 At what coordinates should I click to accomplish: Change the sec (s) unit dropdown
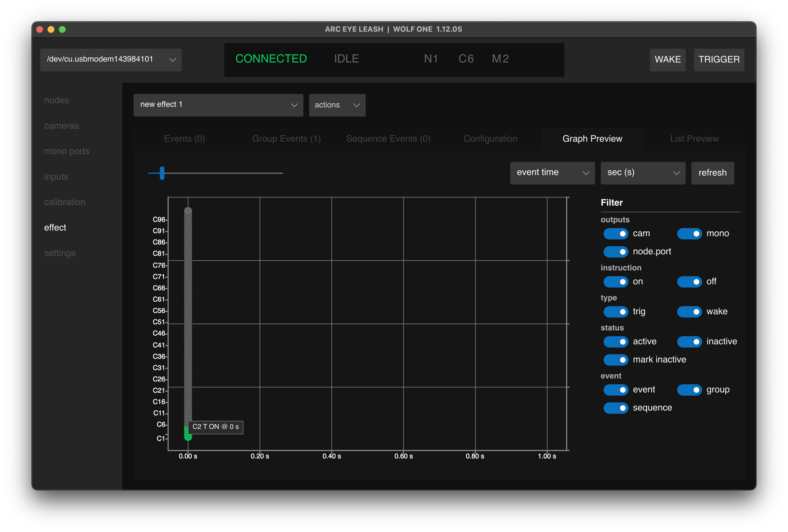coord(643,173)
